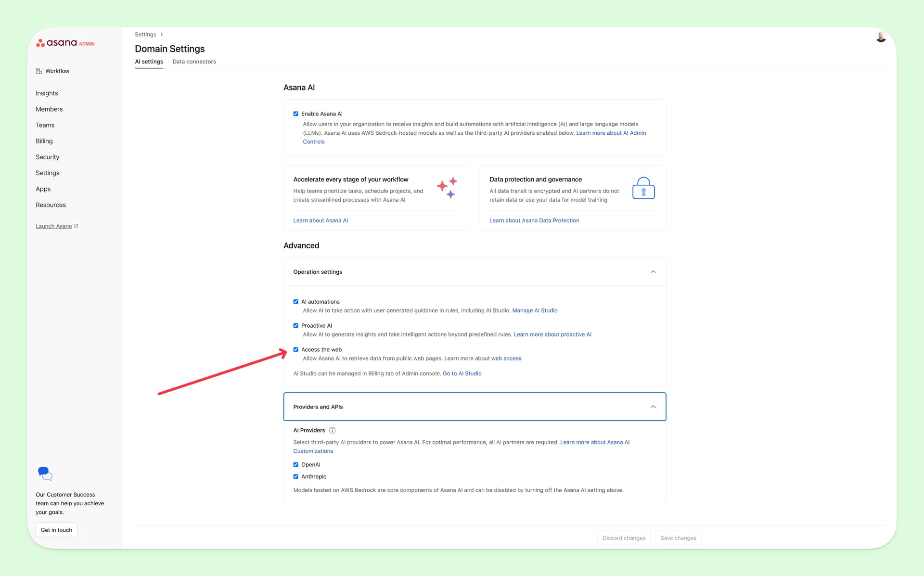Click the Get in touch button
Image resolution: width=924 pixels, height=576 pixels.
click(x=56, y=530)
